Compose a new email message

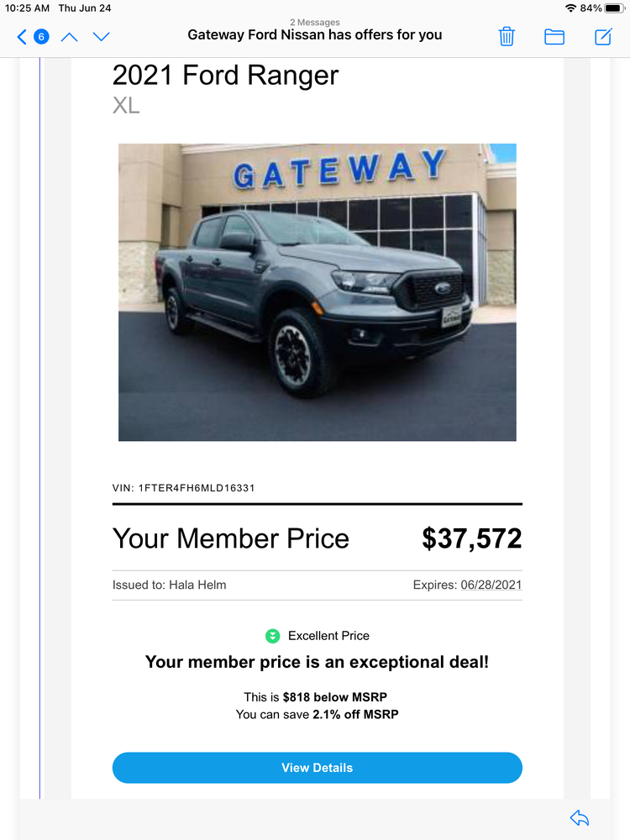(603, 36)
